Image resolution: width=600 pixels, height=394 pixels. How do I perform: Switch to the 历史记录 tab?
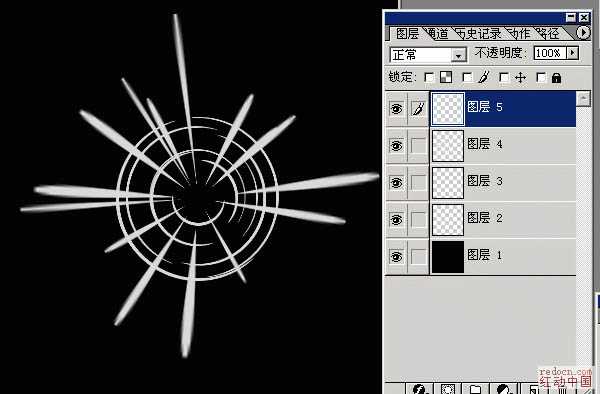(479, 34)
